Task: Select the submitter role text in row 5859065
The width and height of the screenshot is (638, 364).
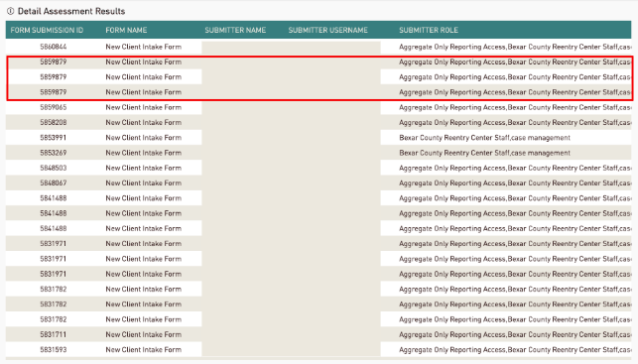Action: click(515, 107)
